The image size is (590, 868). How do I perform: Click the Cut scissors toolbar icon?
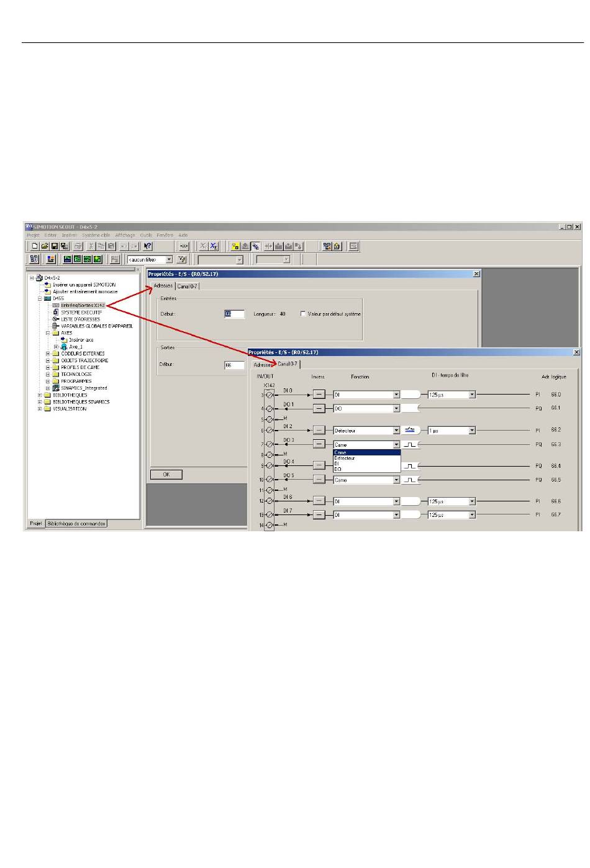coord(91,247)
